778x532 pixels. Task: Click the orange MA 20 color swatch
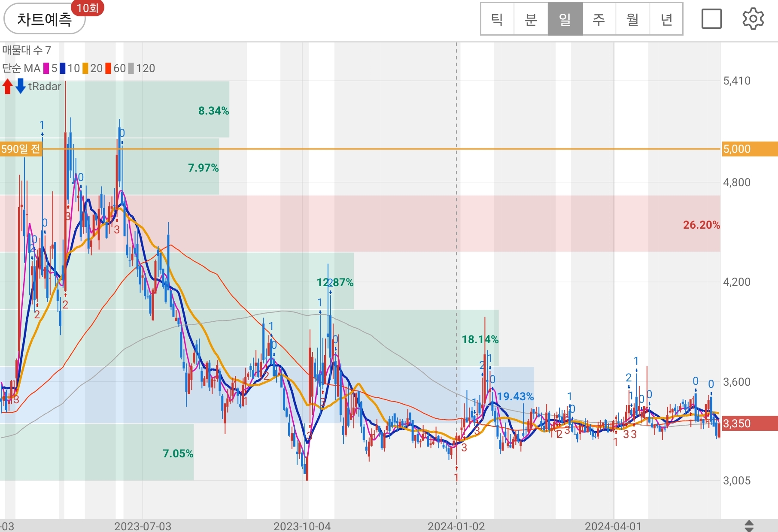[85, 68]
